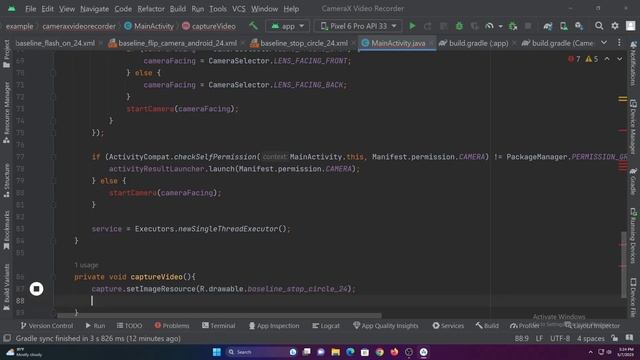Open the Terminal tool window
The width and height of the screenshot is (640, 360).
pos(218,326)
